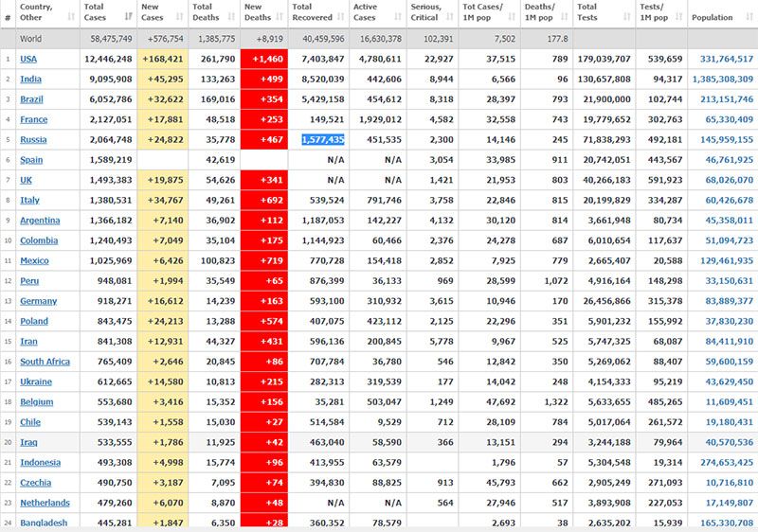Viewport: 758px width, 532px height.
Task: Click Poland new cases +24,213
Action: pos(162,322)
